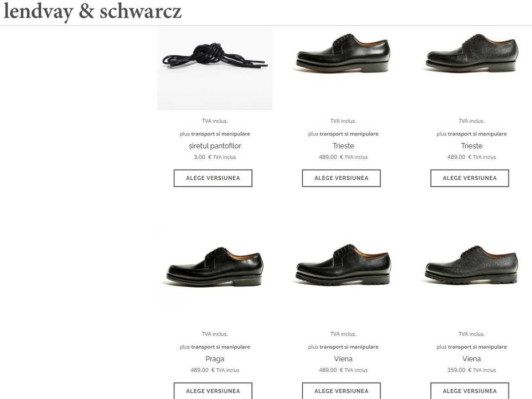Open the șiretul pantofilor product title
Viewport: 532px width, 399px height.
coord(215,146)
